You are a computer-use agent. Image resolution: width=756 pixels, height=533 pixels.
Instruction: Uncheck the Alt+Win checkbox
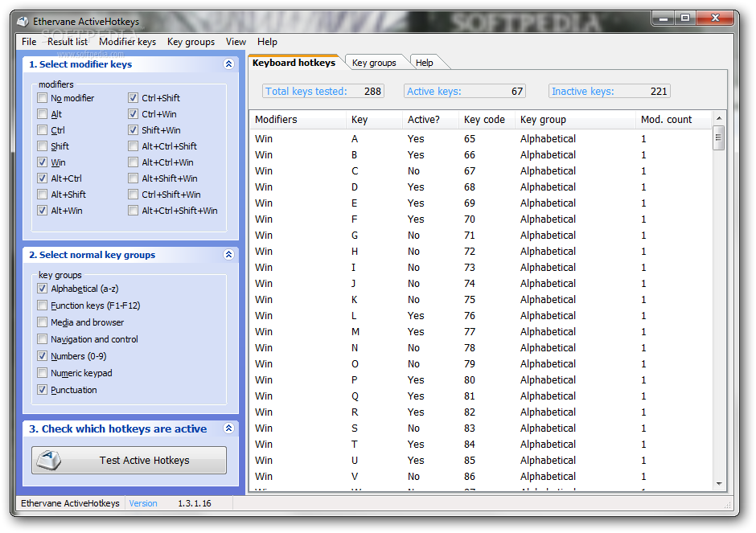pos(43,211)
